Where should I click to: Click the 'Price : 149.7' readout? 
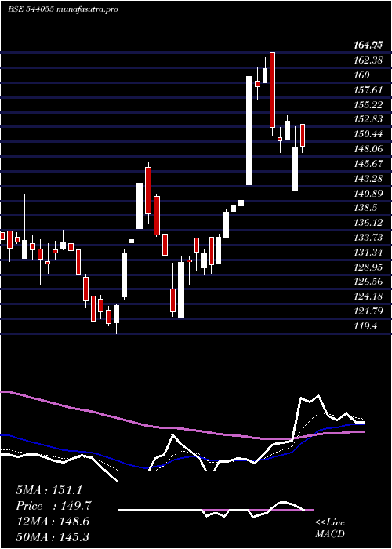(x=53, y=506)
